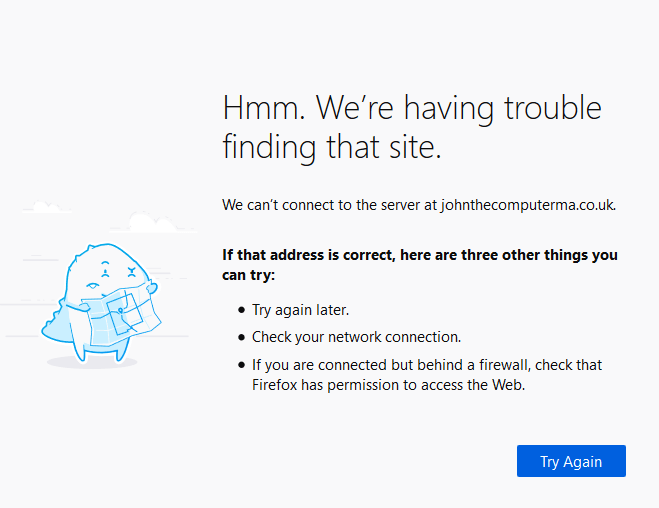Click the map held by the dinosaur
Screen dimensions: 659x508
click(x=121, y=315)
